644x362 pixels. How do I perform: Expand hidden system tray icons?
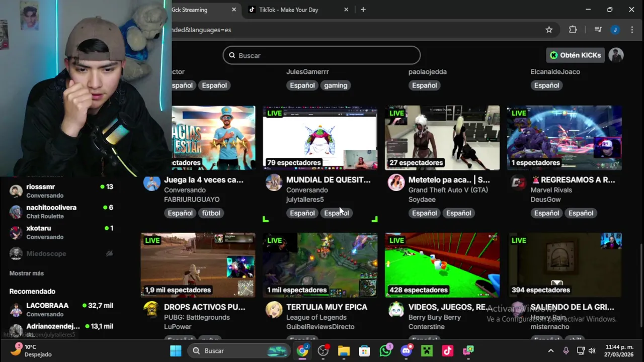(550, 350)
